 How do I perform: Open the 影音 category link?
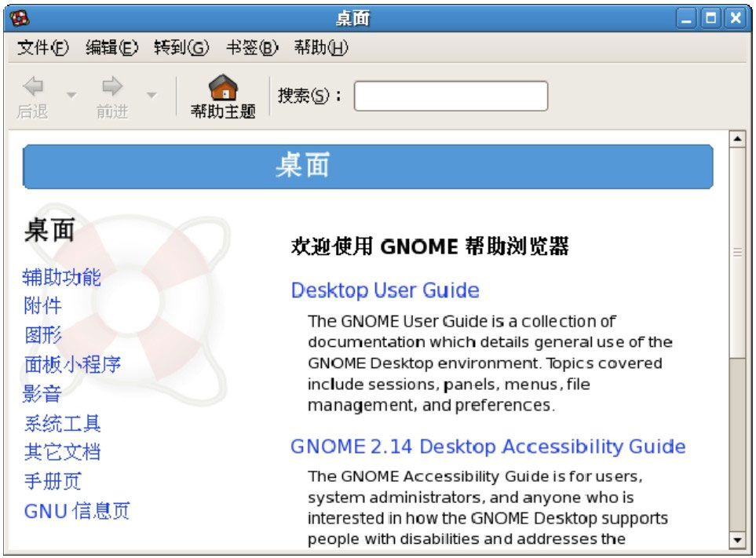42,394
